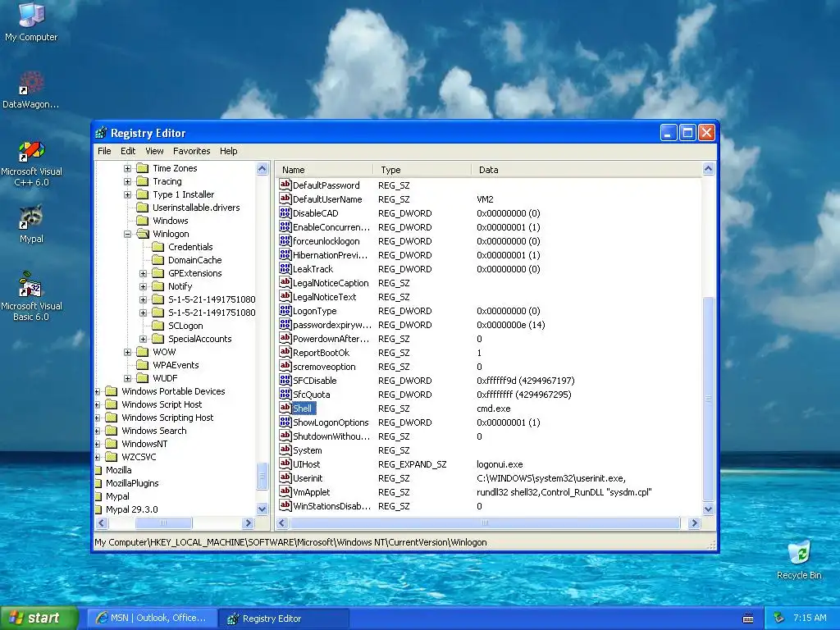Expand the WUDF tree node
The height and width of the screenshot is (630, 840).
pos(127,378)
